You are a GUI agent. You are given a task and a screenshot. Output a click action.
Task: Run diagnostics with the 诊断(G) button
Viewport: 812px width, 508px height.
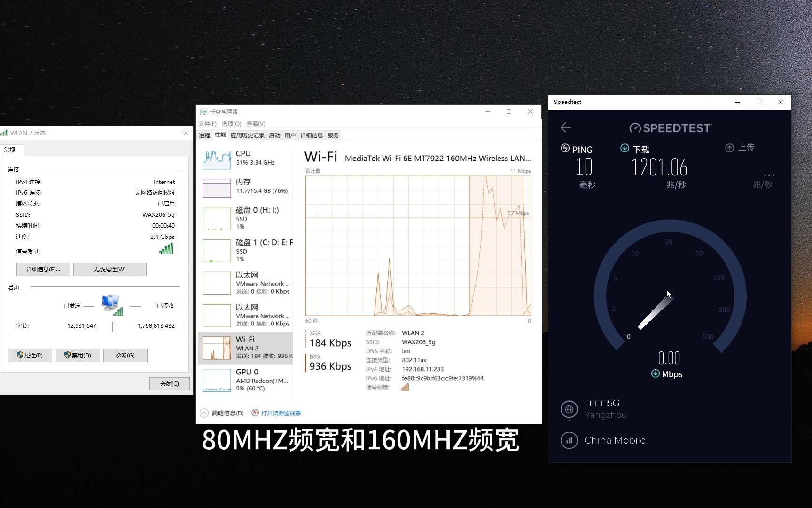125,355
